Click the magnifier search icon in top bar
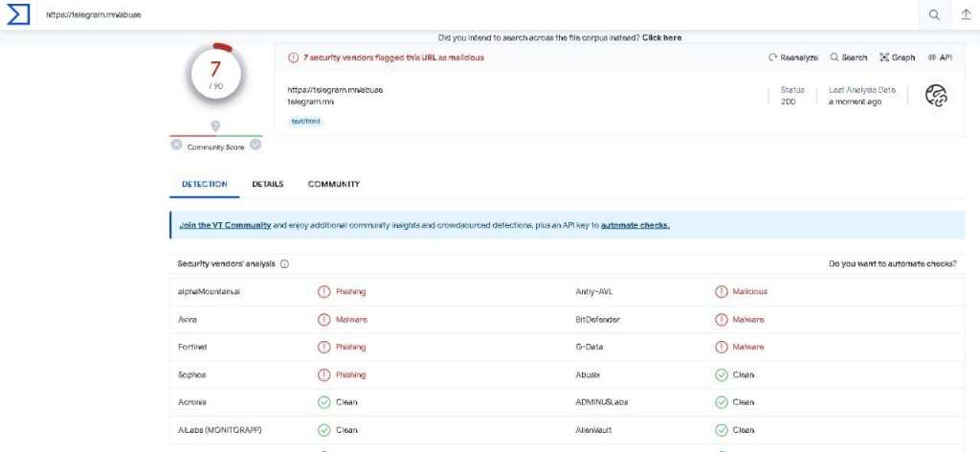Screen dimensions: 980x452 click(933, 15)
